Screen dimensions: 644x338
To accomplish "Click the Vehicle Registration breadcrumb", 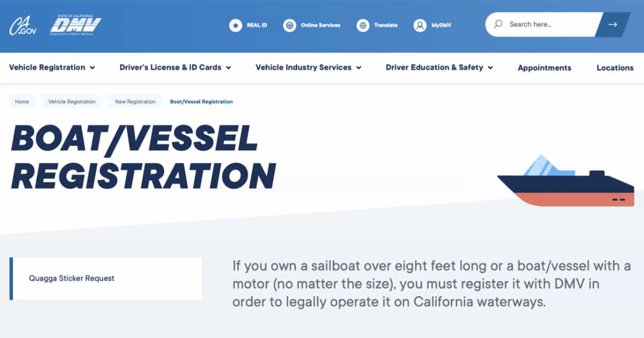I will point(72,101).
